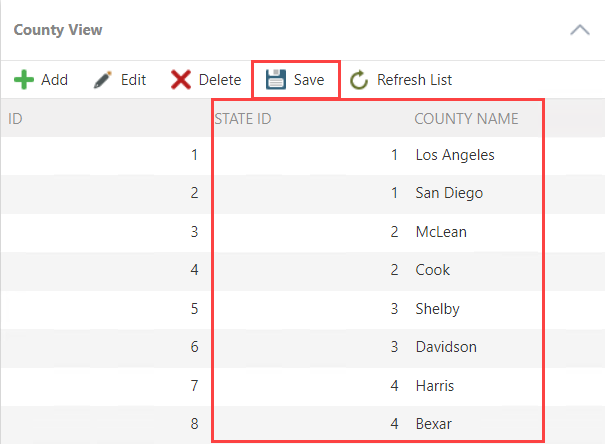Click the pencil Edit icon
605x444 pixels.
pyautogui.click(x=102, y=80)
